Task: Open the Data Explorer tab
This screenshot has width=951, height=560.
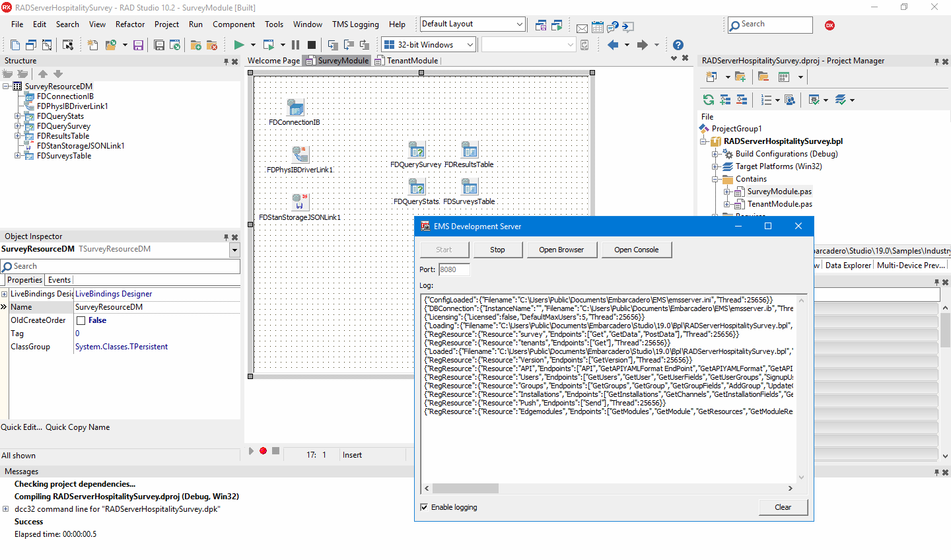Action: 848,265
